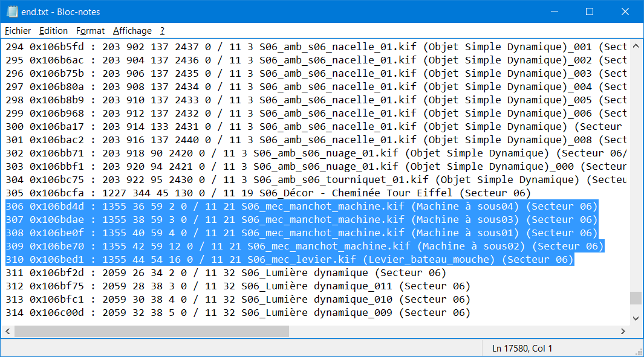Click line 295 address 0x106b6ac
This screenshot has width=644, height=357.
click(57, 60)
